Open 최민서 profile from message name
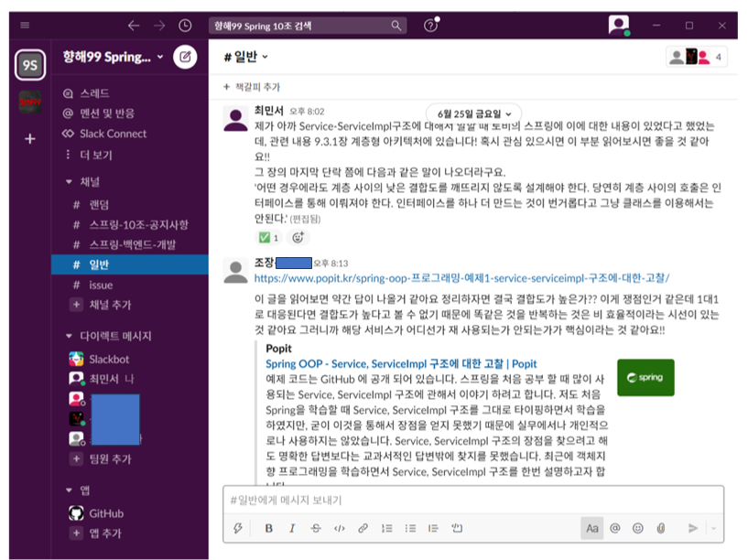 pyautogui.click(x=269, y=111)
